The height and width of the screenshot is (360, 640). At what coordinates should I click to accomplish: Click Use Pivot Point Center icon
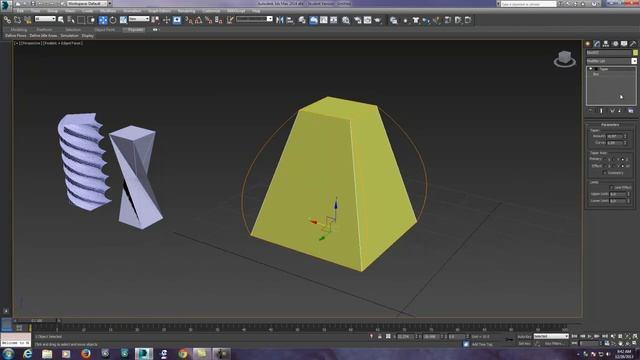(x=156, y=20)
